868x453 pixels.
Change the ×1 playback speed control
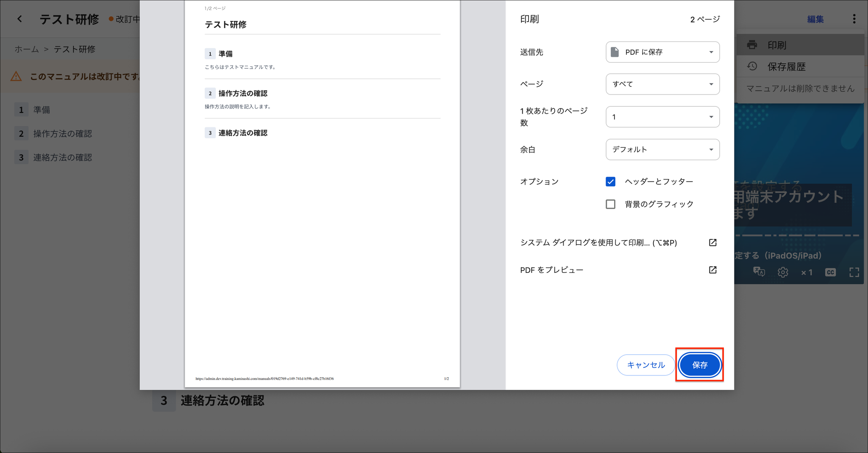point(807,272)
